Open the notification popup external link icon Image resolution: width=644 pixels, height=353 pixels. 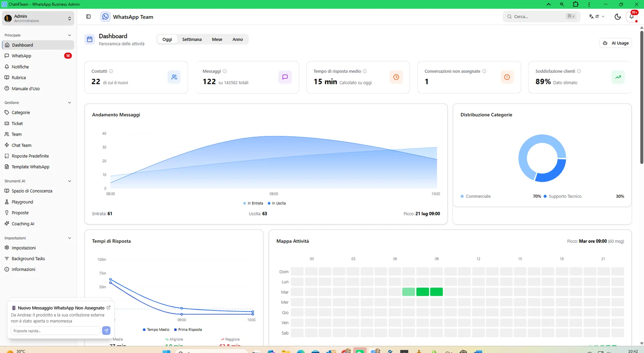[x=108, y=308]
